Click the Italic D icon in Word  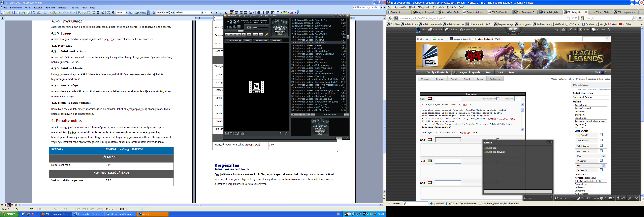point(221,13)
